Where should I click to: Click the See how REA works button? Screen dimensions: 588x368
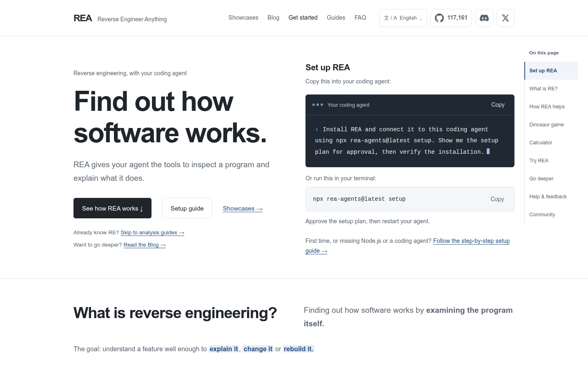pyautogui.click(x=112, y=208)
